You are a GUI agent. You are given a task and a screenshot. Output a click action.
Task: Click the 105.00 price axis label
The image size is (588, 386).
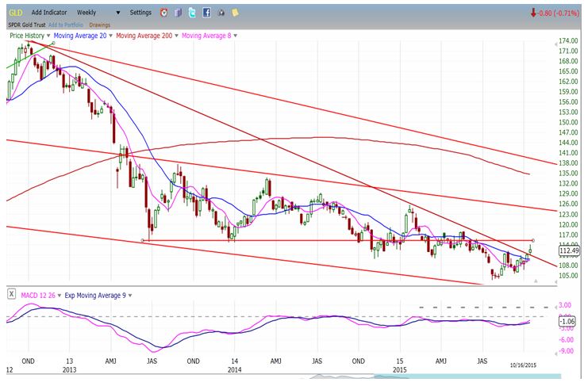568,276
